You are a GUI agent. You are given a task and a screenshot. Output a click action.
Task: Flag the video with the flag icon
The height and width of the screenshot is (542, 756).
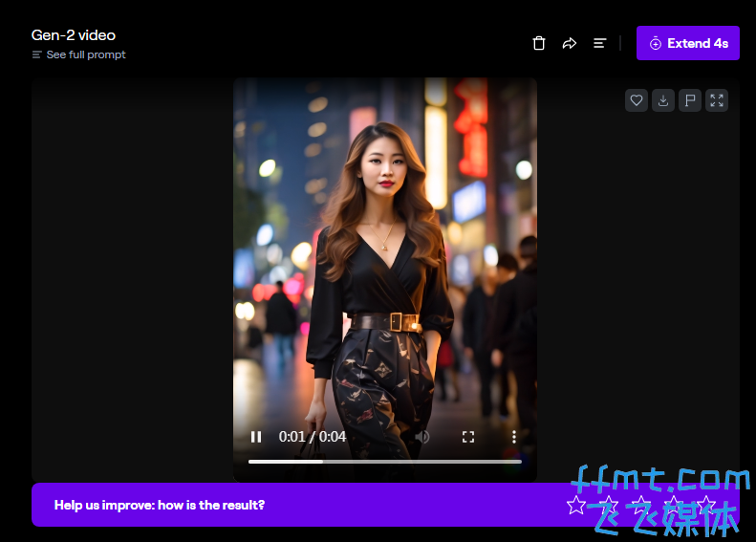pos(690,100)
